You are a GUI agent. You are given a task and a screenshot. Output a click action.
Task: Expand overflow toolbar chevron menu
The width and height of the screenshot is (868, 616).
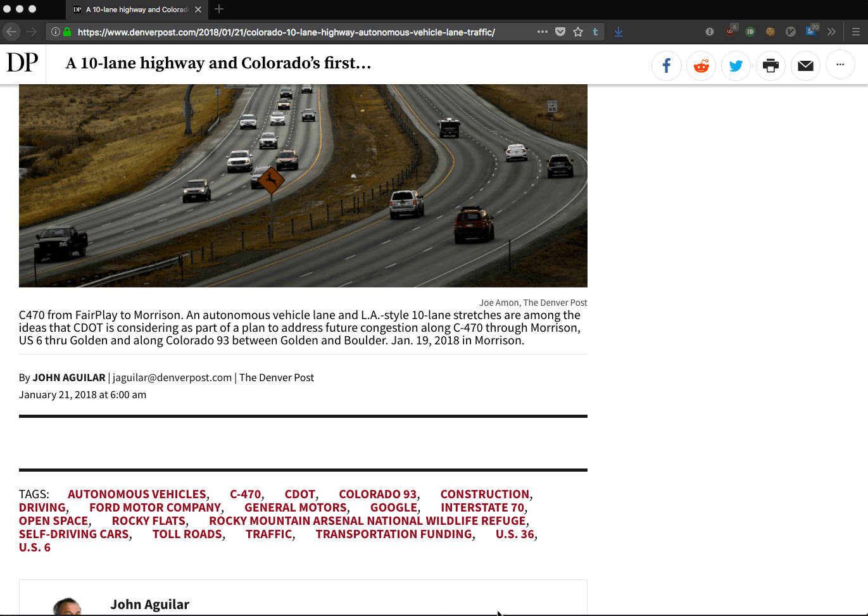pos(831,32)
